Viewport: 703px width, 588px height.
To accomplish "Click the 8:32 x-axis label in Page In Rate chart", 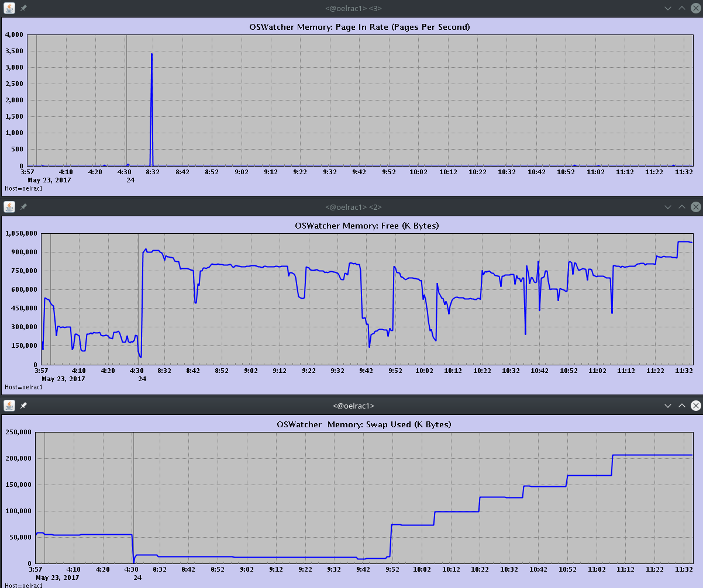I will tap(153, 171).
